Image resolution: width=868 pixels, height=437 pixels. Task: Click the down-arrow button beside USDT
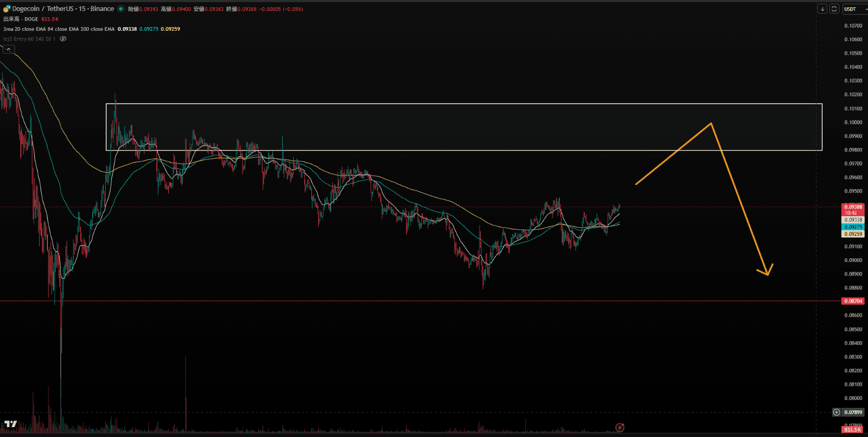point(822,9)
